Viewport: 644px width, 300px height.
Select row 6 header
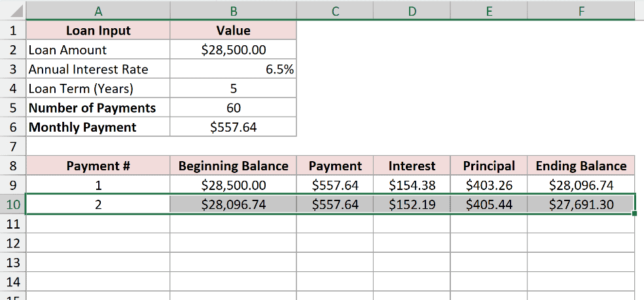pyautogui.click(x=13, y=127)
